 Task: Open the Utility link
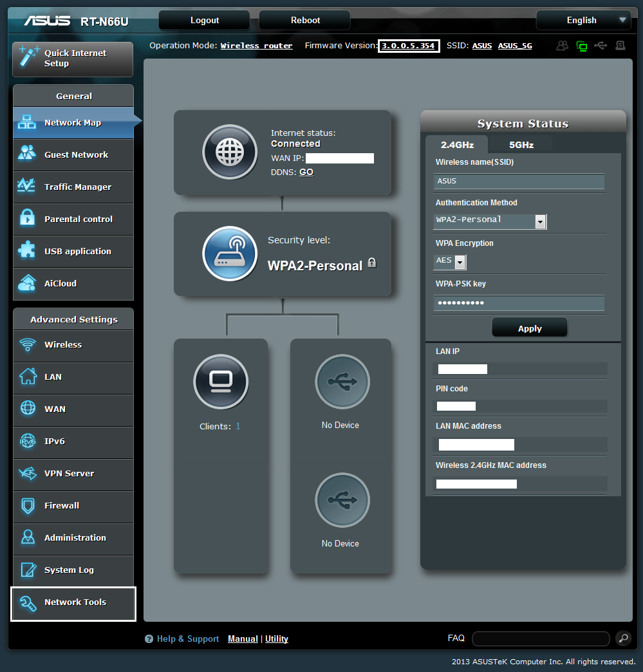[277, 639]
